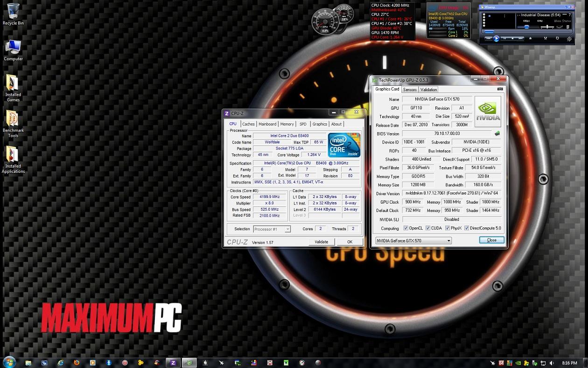Switch to Validation tab in GPU-Z
Image resolution: width=588 pixels, height=368 pixels.
click(428, 90)
